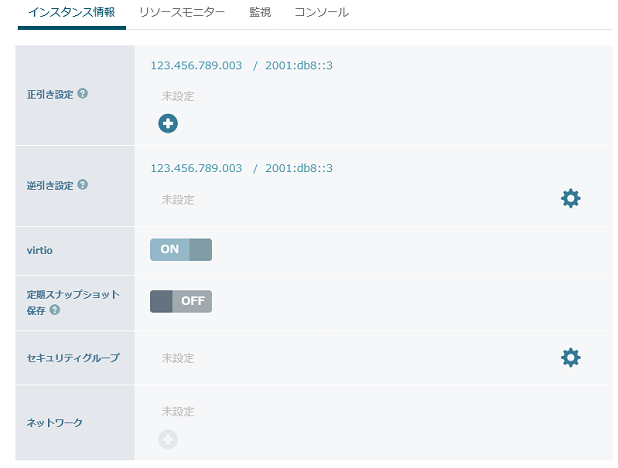
Task: Open the gear settings for 逆引き設定
Action: coord(570,198)
